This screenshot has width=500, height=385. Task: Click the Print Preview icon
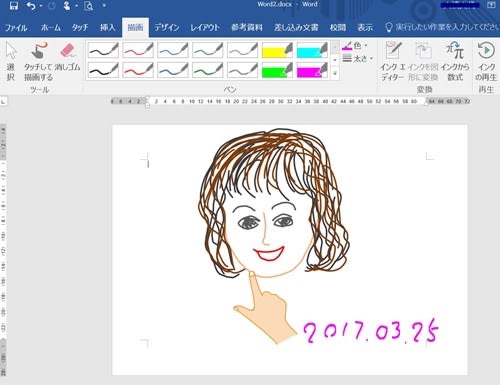[x=89, y=6]
